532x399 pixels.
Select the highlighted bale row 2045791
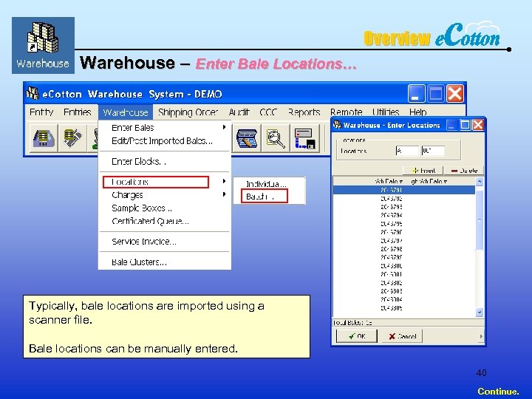click(x=404, y=190)
